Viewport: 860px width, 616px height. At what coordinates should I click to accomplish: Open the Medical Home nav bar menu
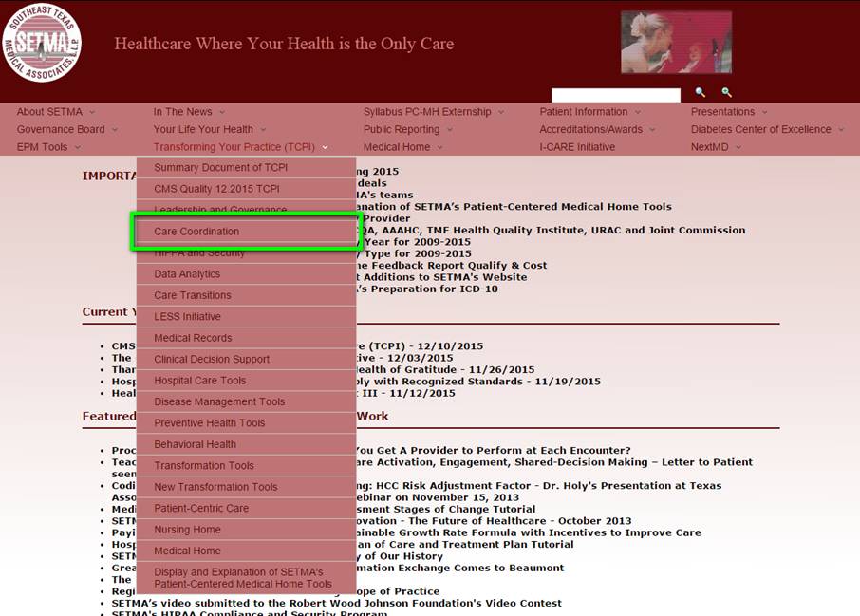(x=397, y=147)
